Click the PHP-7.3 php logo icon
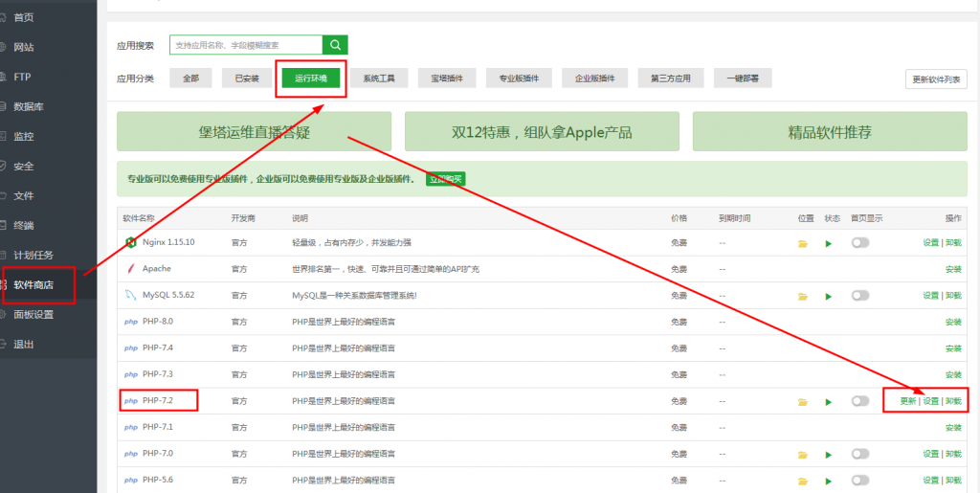 tap(130, 375)
